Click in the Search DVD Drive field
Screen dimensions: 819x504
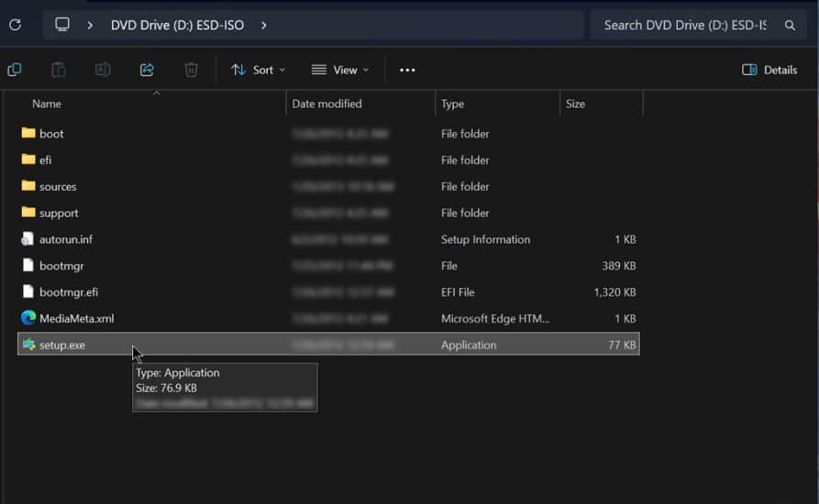[x=683, y=26]
